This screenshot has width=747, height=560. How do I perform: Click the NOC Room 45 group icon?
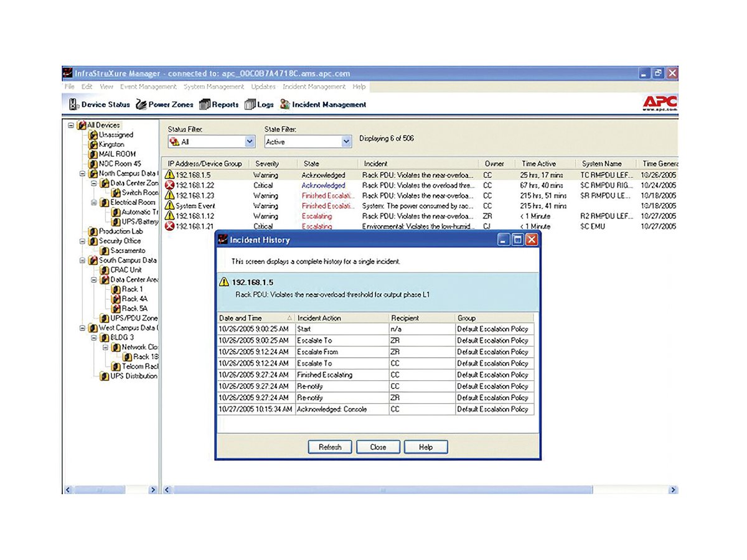click(x=93, y=164)
